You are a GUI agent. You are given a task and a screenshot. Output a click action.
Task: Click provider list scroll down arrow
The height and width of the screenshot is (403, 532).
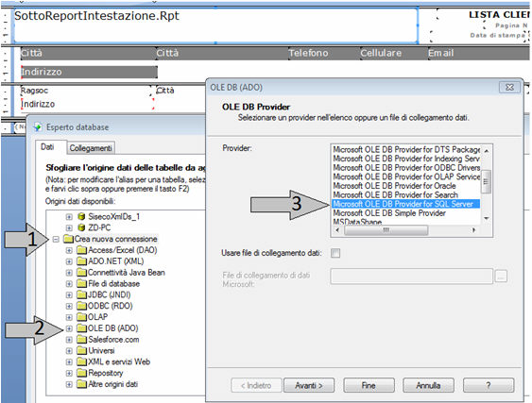tap(487, 218)
